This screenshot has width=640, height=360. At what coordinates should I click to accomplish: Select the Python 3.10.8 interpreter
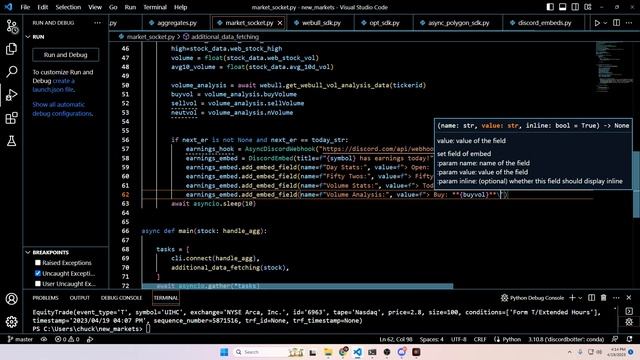566,339
